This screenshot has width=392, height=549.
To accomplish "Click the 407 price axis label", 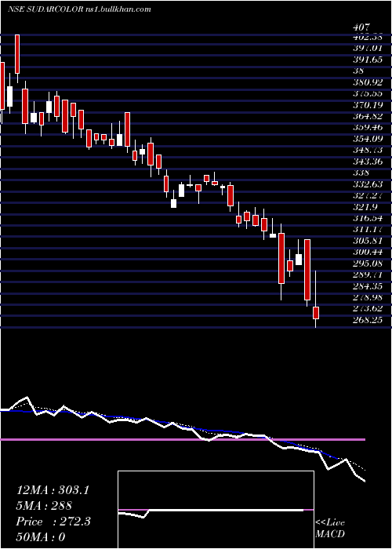I will (x=361, y=27).
